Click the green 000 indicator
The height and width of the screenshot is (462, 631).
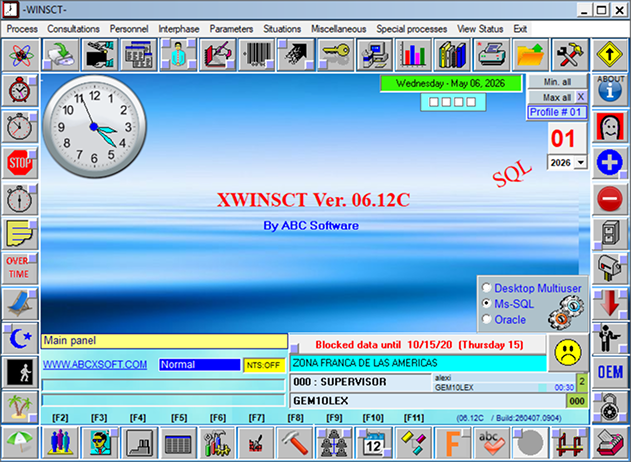(x=577, y=401)
